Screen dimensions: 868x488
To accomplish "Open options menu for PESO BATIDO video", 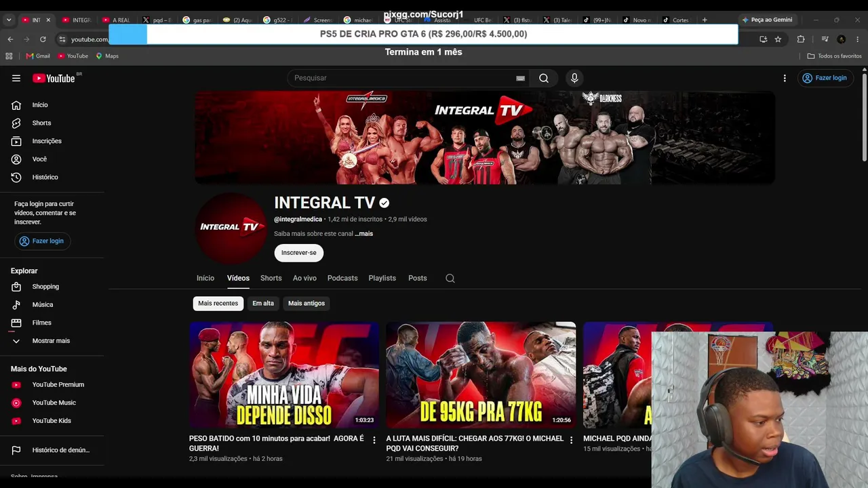I will [x=374, y=441].
